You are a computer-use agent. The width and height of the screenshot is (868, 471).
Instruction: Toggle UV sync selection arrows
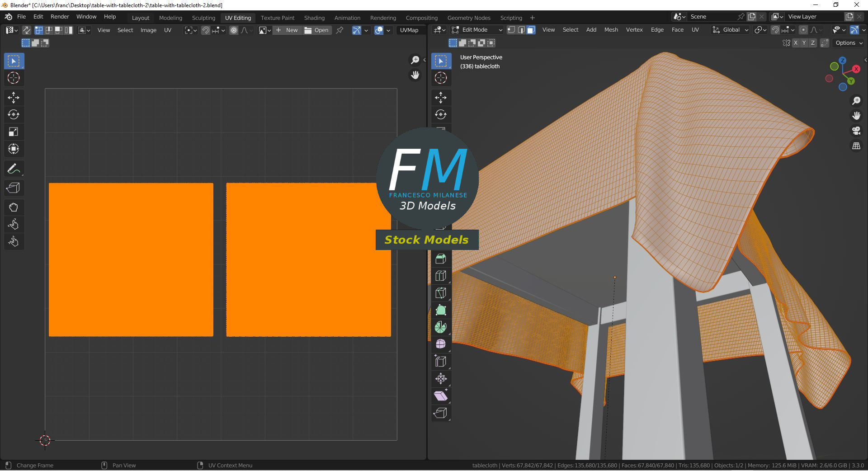point(27,30)
